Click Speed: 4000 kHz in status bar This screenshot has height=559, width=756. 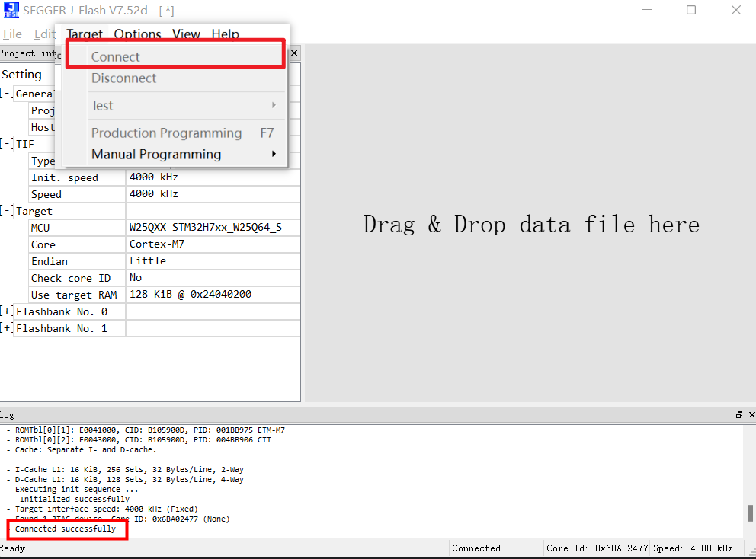[693, 548]
